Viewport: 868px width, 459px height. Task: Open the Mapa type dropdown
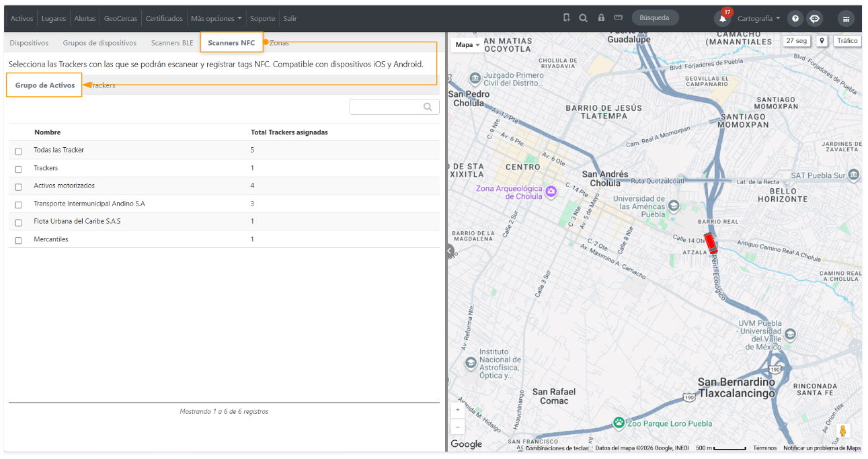pos(468,45)
